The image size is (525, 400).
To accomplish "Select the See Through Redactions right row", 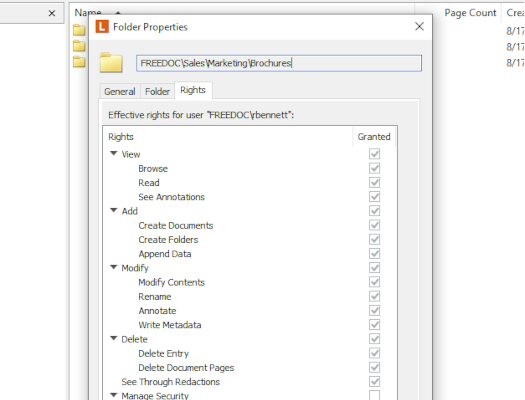I will click(170, 382).
